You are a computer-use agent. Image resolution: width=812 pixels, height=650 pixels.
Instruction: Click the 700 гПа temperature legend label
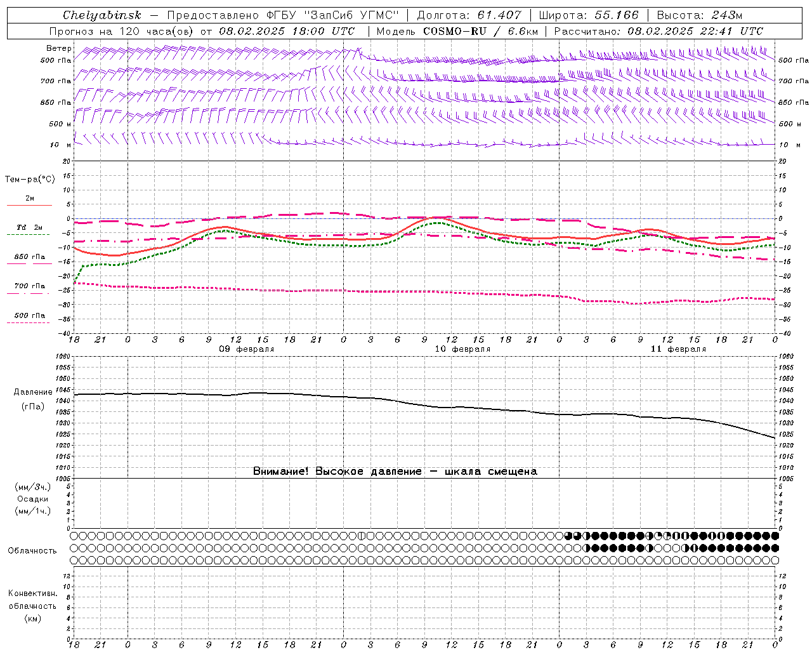(x=30, y=286)
